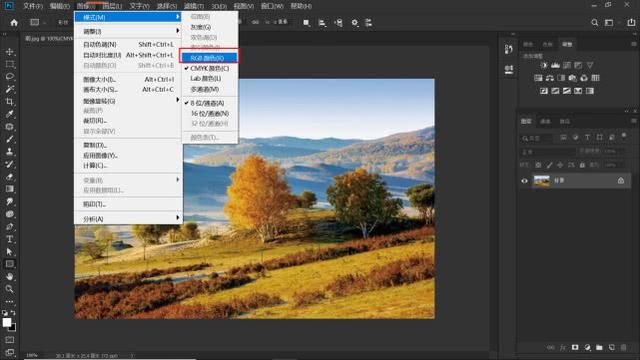640x360 pixels.
Task: Go to the Home screen icon
Action: pyautogui.click(x=14, y=23)
